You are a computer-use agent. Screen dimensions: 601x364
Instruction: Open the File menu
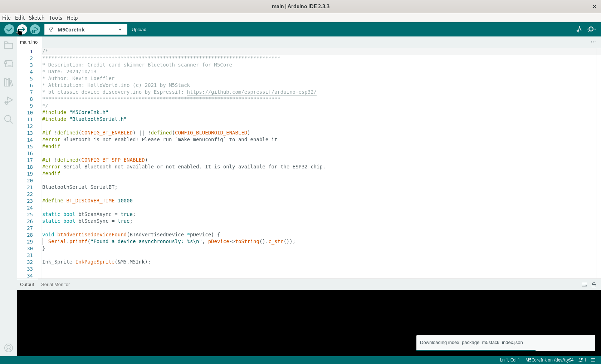[6, 18]
